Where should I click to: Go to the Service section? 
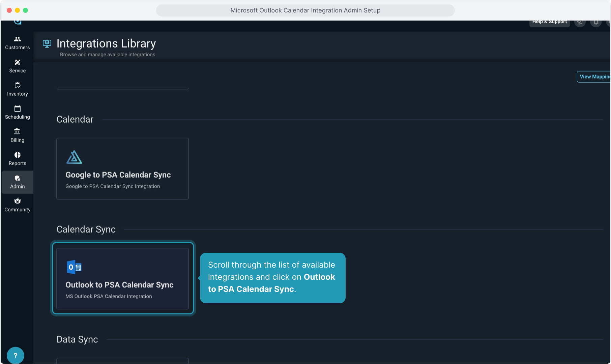(x=17, y=66)
